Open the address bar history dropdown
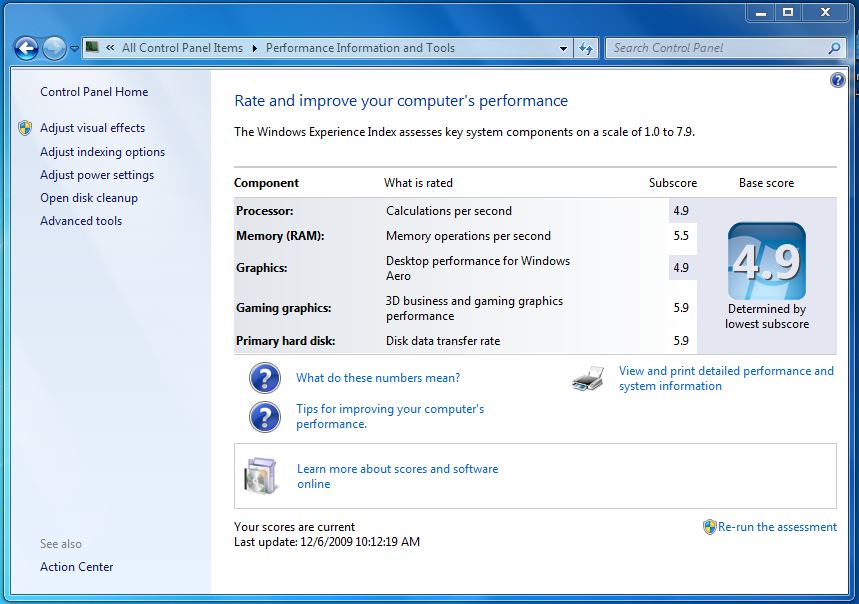 coord(563,48)
